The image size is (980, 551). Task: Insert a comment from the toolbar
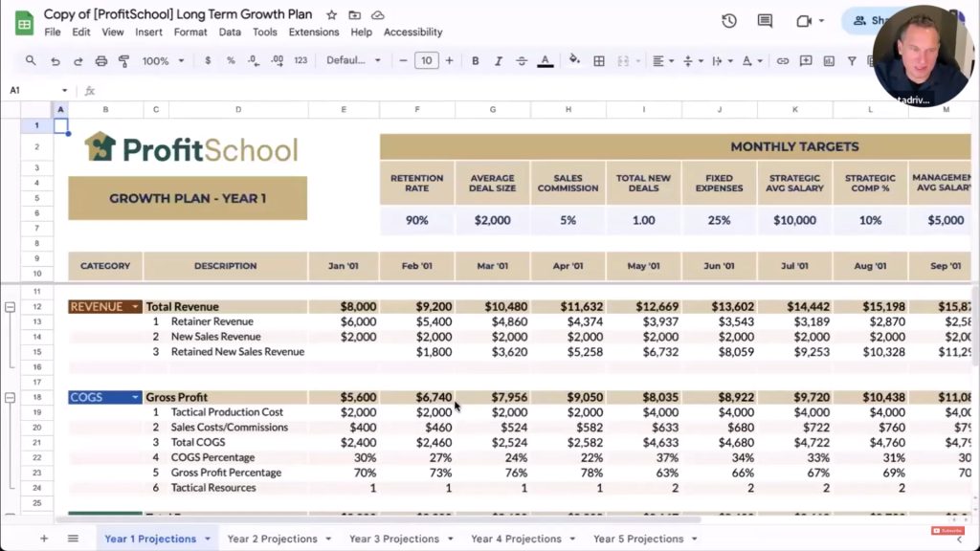[806, 60]
